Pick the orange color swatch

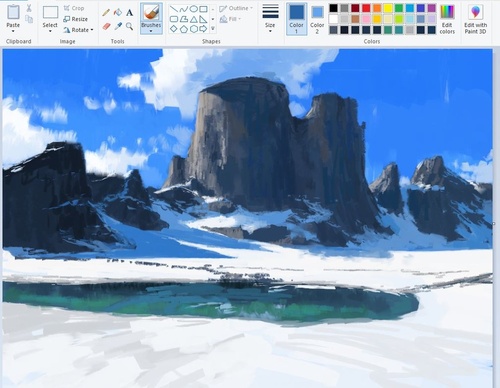tap(377, 8)
